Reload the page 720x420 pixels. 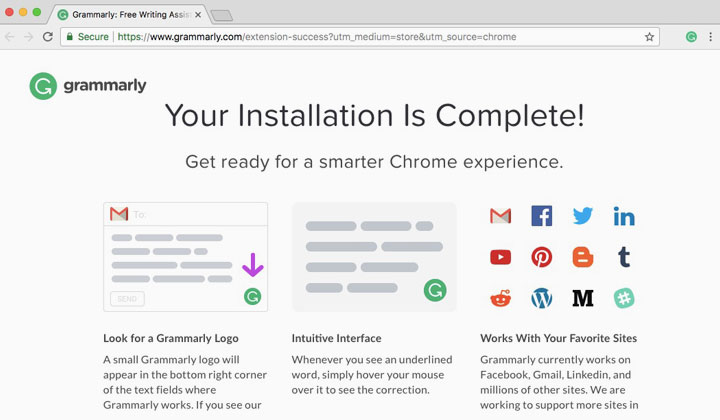48,37
